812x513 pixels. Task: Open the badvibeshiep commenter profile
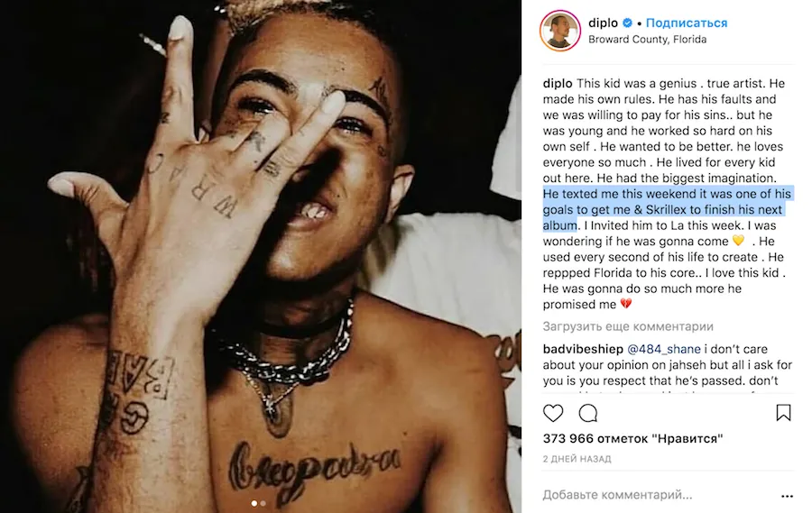point(583,350)
